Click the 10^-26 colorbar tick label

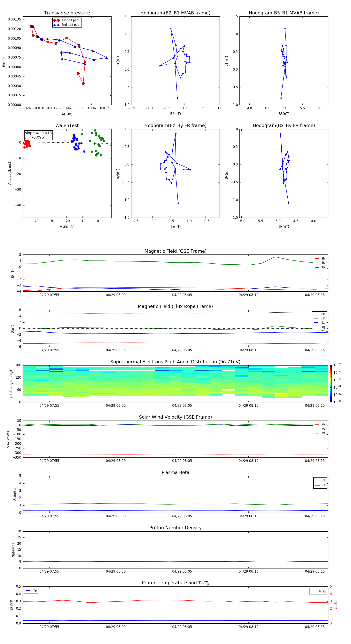click(337, 365)
